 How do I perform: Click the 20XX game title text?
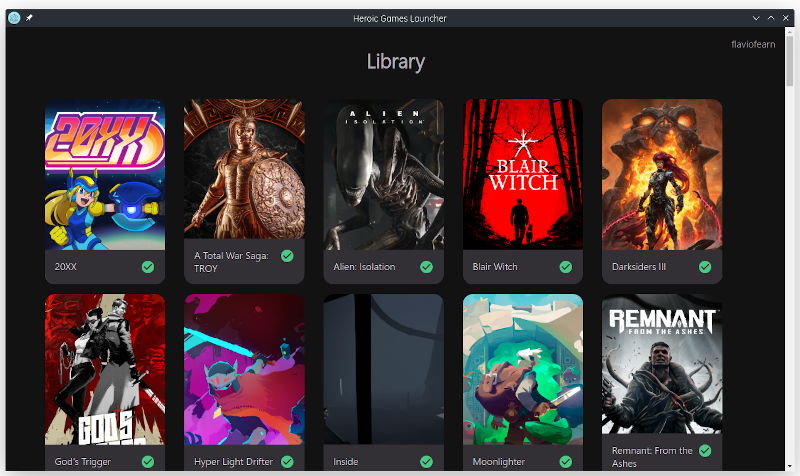(66, 267)
